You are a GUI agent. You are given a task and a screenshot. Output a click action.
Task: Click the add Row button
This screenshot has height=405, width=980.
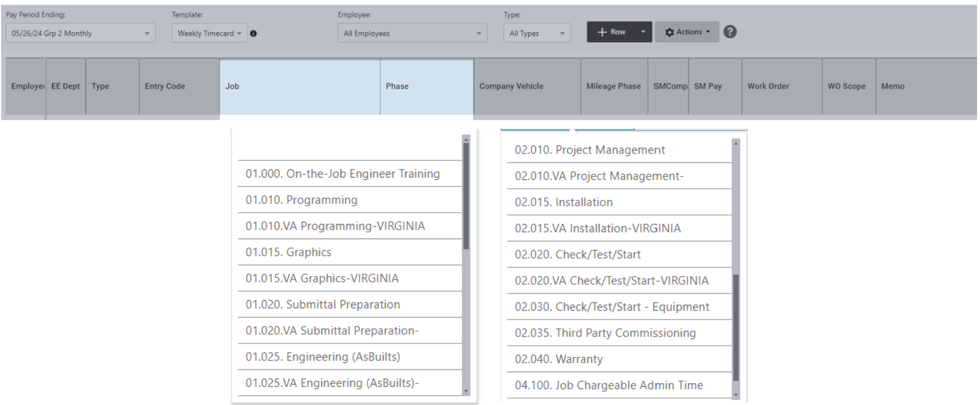[611, 32]
